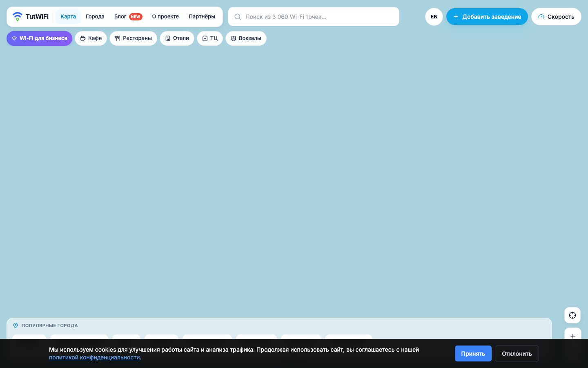Click the search magnifier icon
This screenshot has width=588, height=368.
click(x=238, y=17)
